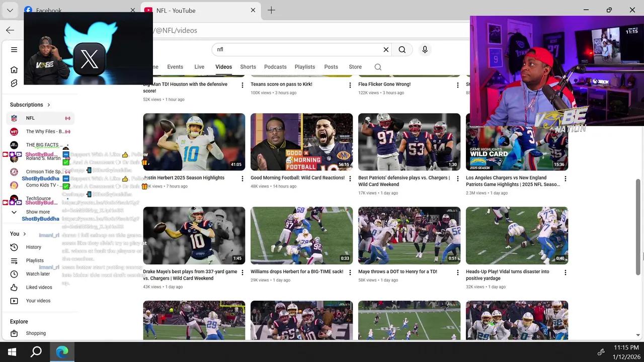Switch to the Live channel tab
644x362 pixels.
(x=199, y=67)
